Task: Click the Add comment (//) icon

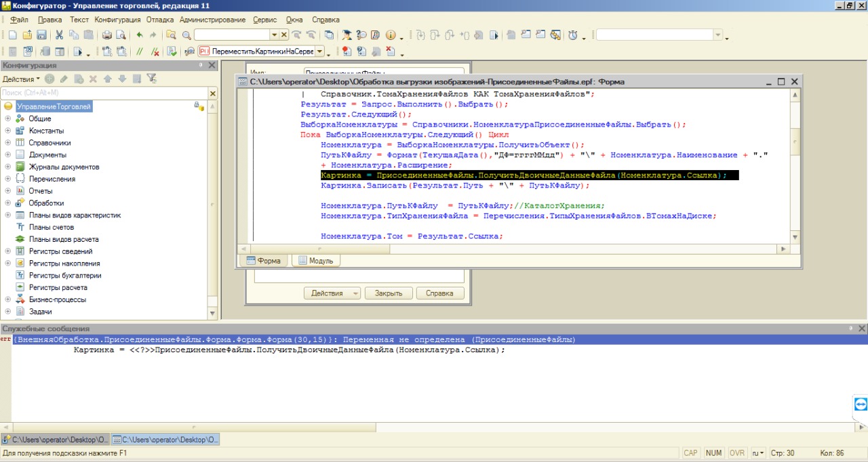Action: 140,51
